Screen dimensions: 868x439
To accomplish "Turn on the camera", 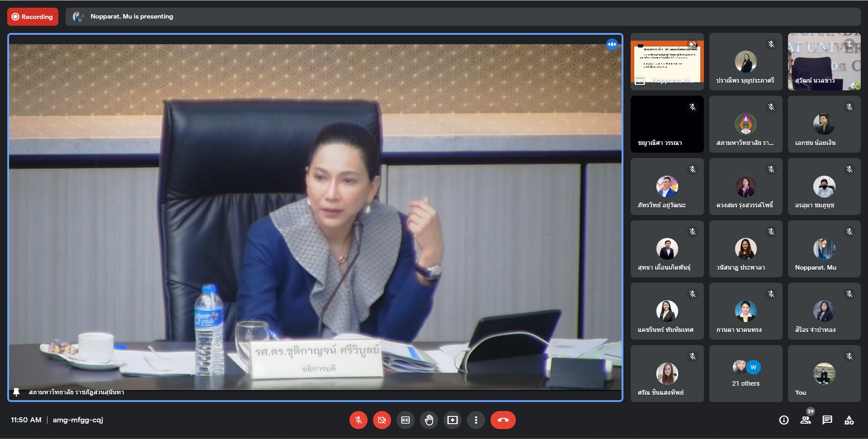I will 382,420.
